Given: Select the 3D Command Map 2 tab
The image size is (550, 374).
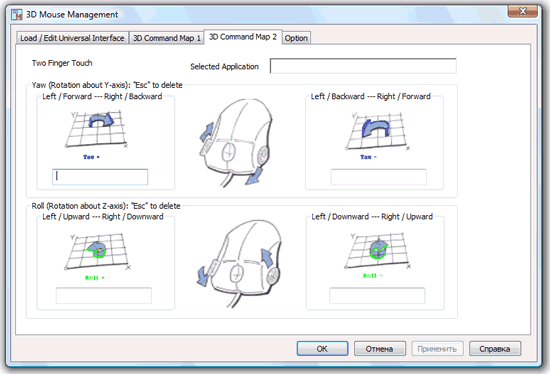Looking at the screenshot, I should click(x=243, y=37).
